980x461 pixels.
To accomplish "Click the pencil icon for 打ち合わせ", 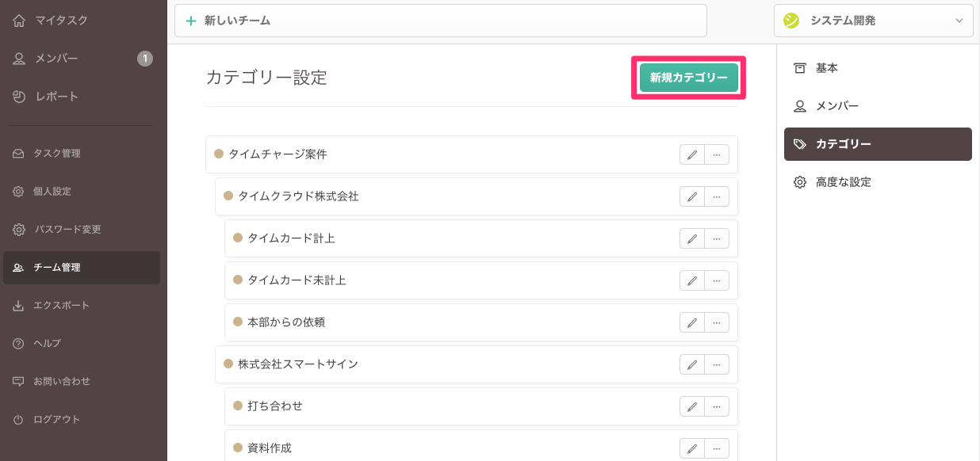I will coord(692,406).
